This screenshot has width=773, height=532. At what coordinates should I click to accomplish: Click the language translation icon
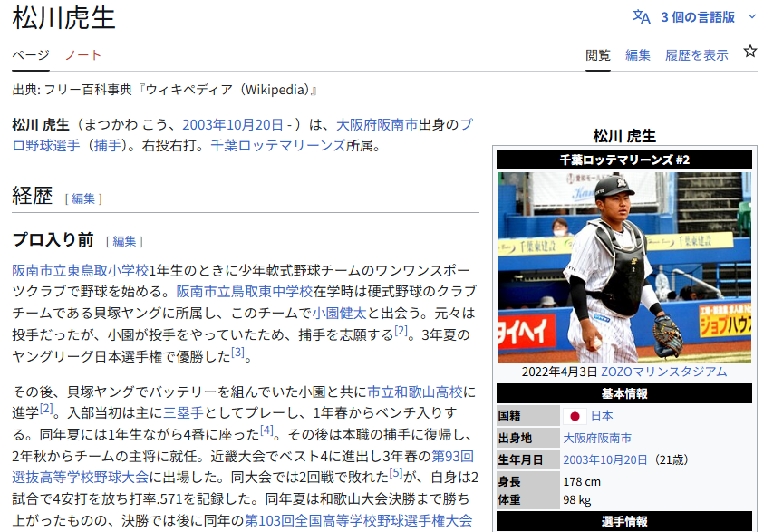pos(641,16)
